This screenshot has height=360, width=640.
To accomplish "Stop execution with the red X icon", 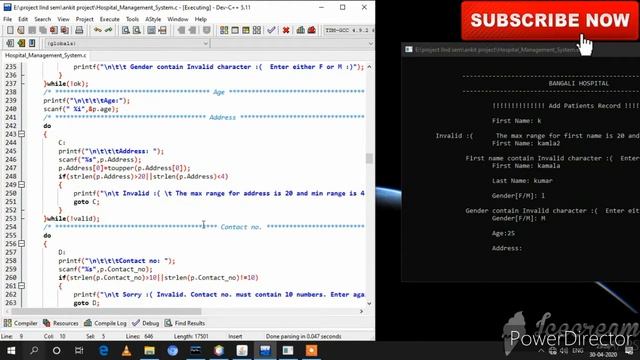I will tap(286, 30).
